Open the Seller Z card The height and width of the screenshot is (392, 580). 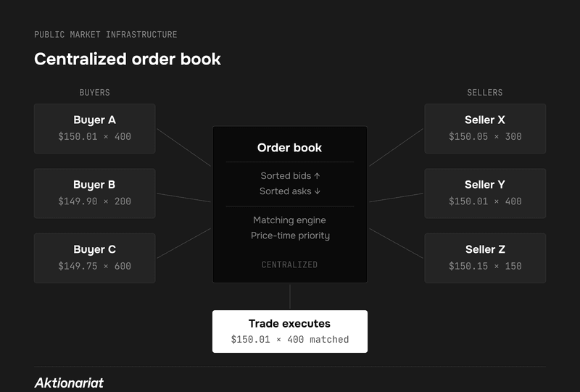(485, 257)
